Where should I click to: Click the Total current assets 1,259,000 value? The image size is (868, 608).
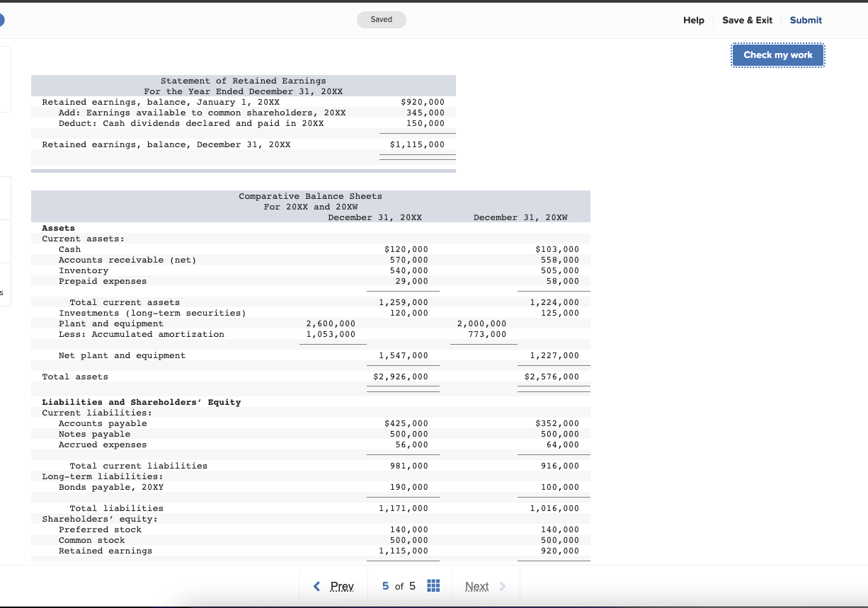click(x=404, y=302)
